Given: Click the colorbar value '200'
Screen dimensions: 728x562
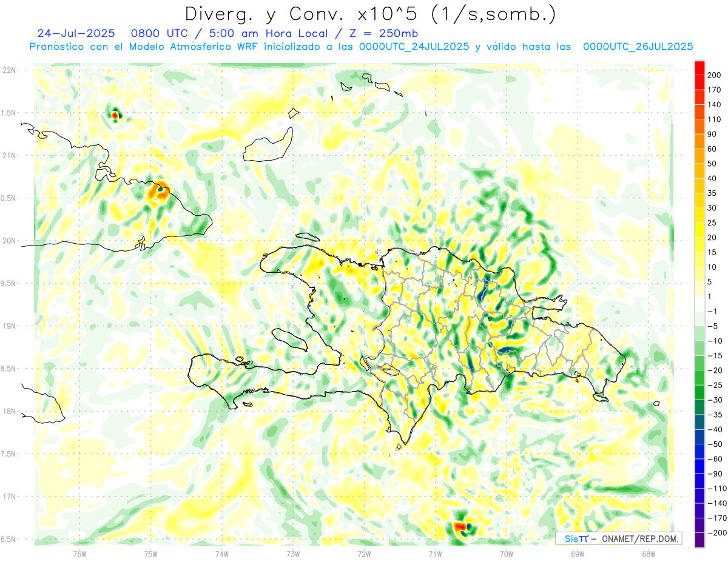Looking at the screenshot, I should (715, 75).
